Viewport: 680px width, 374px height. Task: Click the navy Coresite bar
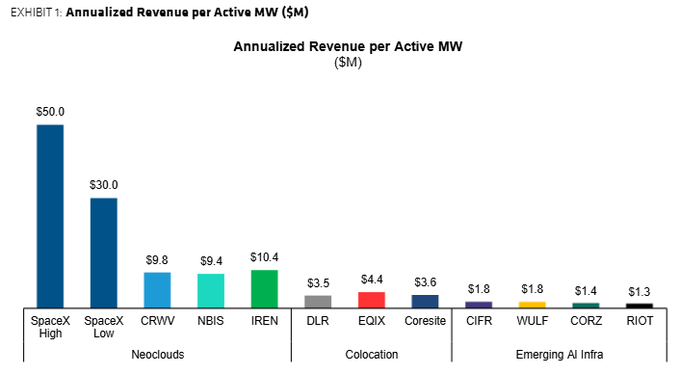(425, 301)
